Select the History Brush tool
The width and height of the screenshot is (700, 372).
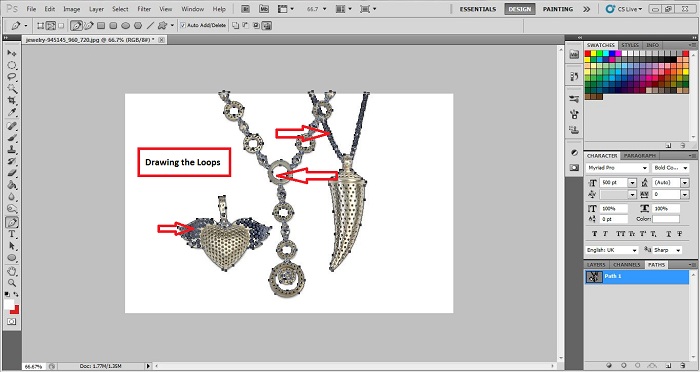(x=12, y=161)
